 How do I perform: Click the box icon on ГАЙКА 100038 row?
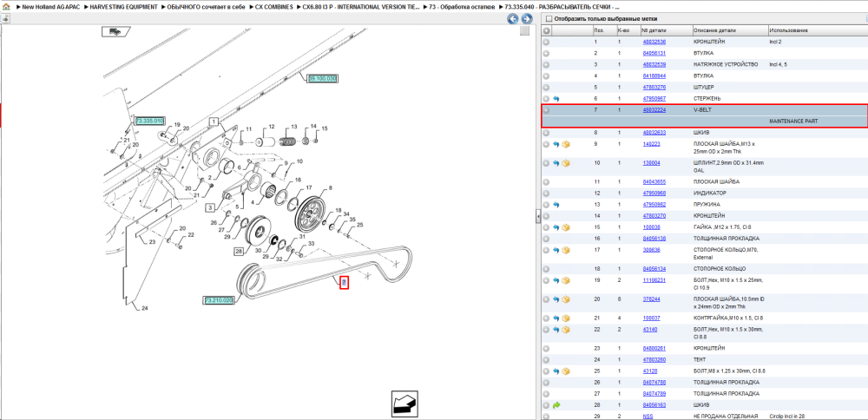[566, 227]
